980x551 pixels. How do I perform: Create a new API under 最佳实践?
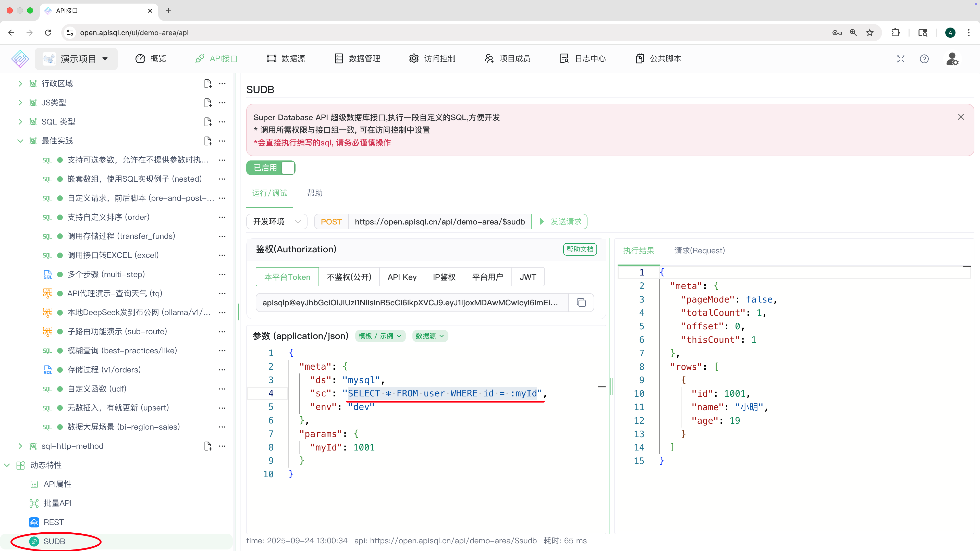208,141
